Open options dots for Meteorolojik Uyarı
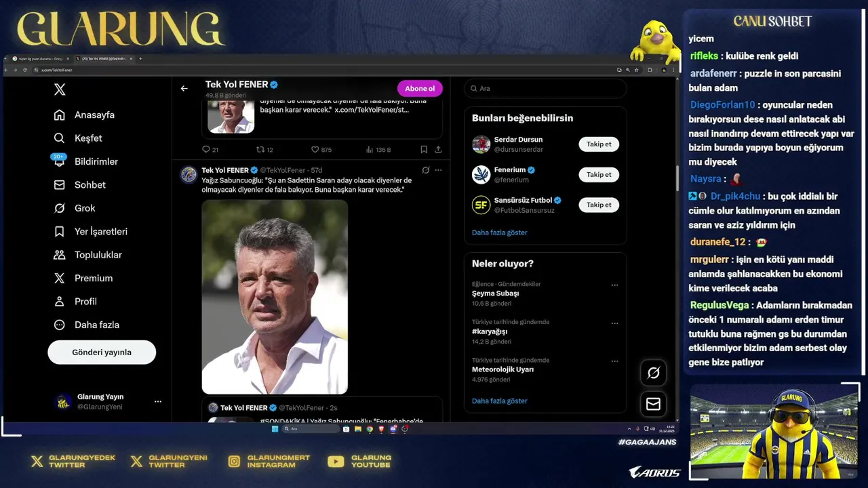 614,361
